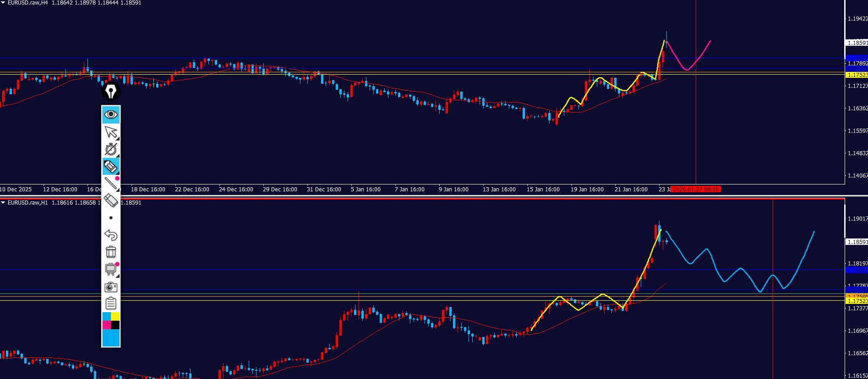Viewport: 868px width, 379px height.
Task: Clear all drawings with trash icon
Action: point(111,252)
